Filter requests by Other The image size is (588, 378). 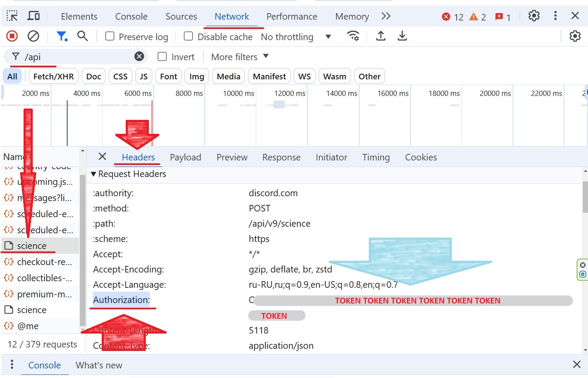(369, 76)
